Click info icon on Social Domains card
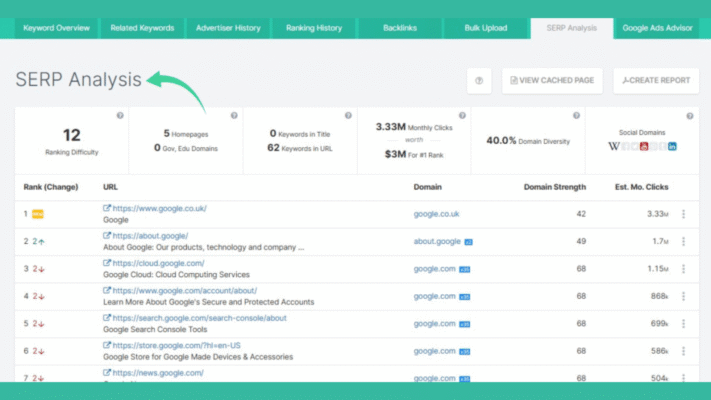The height and width of the screenshot is (400, 711). (691, 116)
